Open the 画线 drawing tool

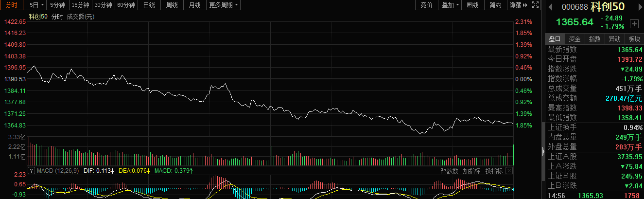(x=472, y=5)
